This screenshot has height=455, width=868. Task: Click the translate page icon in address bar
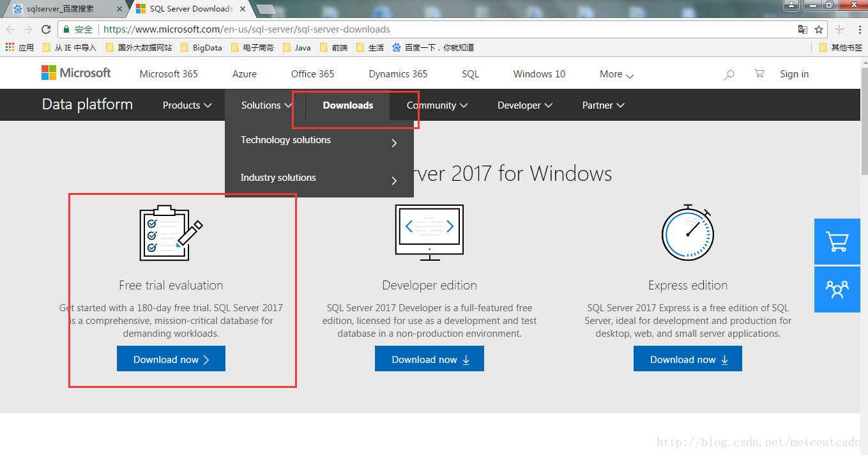pyautogui.click(x=803, y=29)
